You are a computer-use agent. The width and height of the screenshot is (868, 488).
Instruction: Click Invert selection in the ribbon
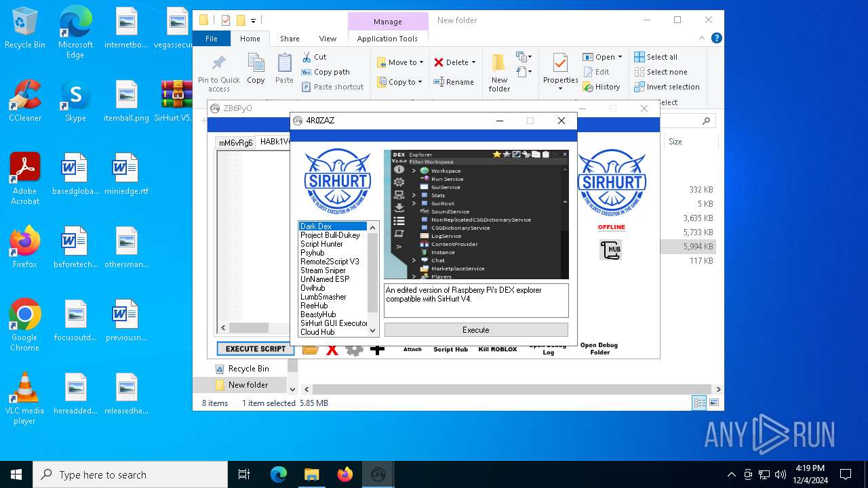coord(667,87)
